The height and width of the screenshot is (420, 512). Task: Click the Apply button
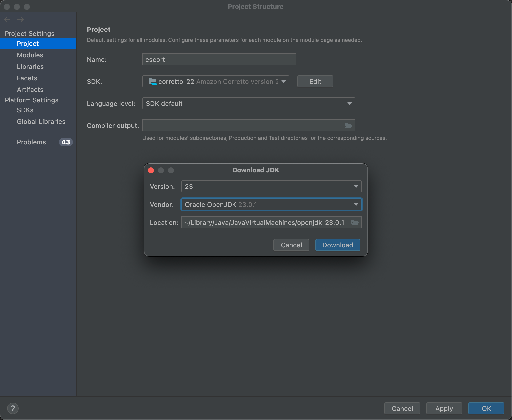(444, 408)
